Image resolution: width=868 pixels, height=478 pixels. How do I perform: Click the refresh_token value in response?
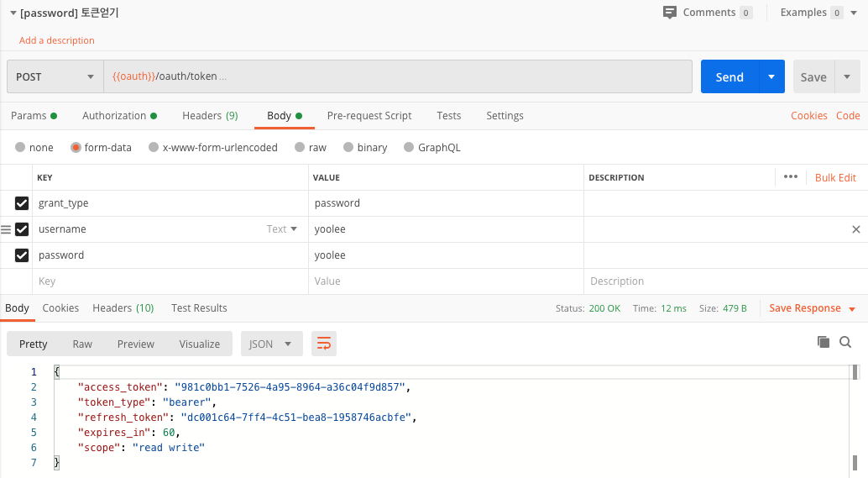point(296,418)
